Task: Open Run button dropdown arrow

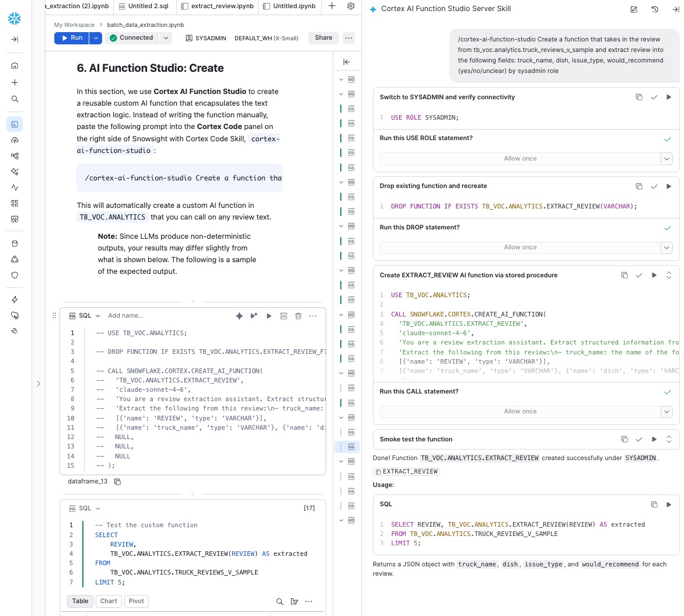Action: [x=96, y=38]
